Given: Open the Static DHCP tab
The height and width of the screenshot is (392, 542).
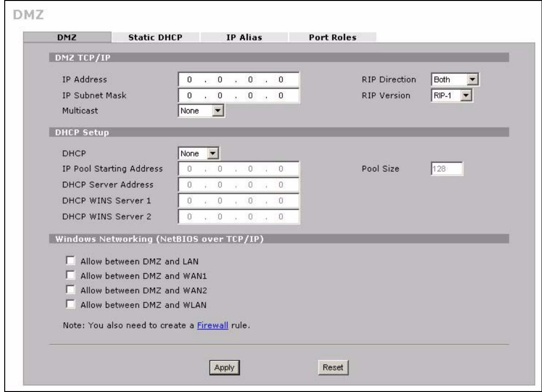Looking at the screenshot, I should (x=155, y=37).
